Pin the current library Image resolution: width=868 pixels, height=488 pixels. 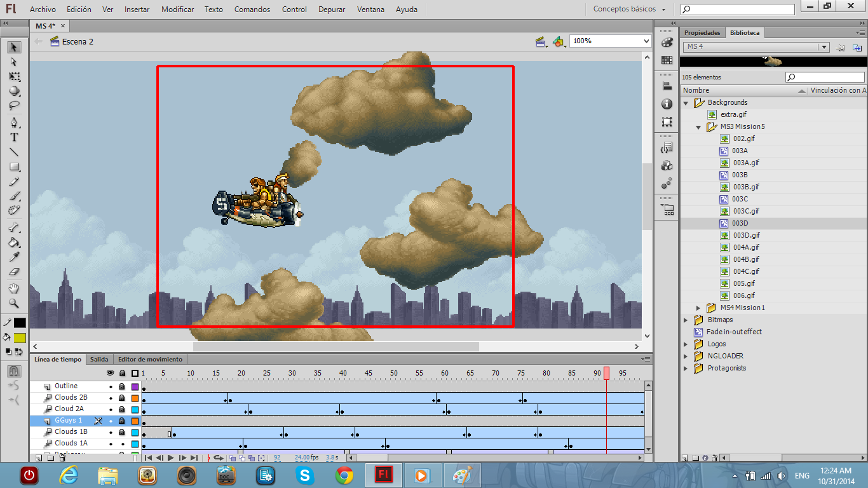click(x=840, y=47)
